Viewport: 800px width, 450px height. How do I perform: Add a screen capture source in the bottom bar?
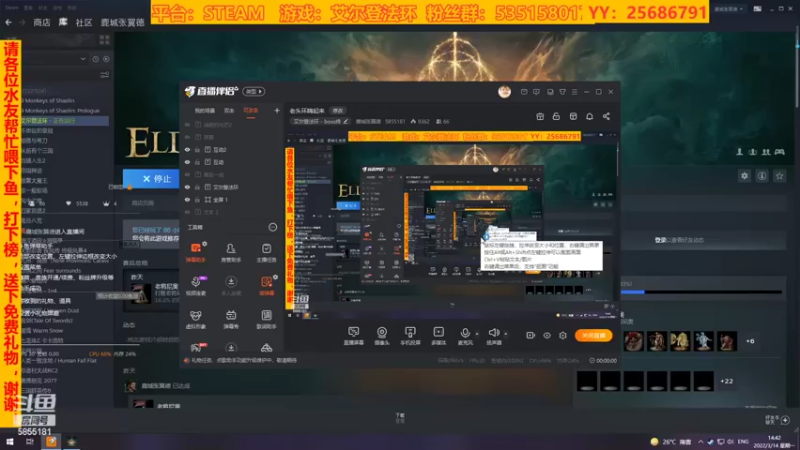click(354, 336)
